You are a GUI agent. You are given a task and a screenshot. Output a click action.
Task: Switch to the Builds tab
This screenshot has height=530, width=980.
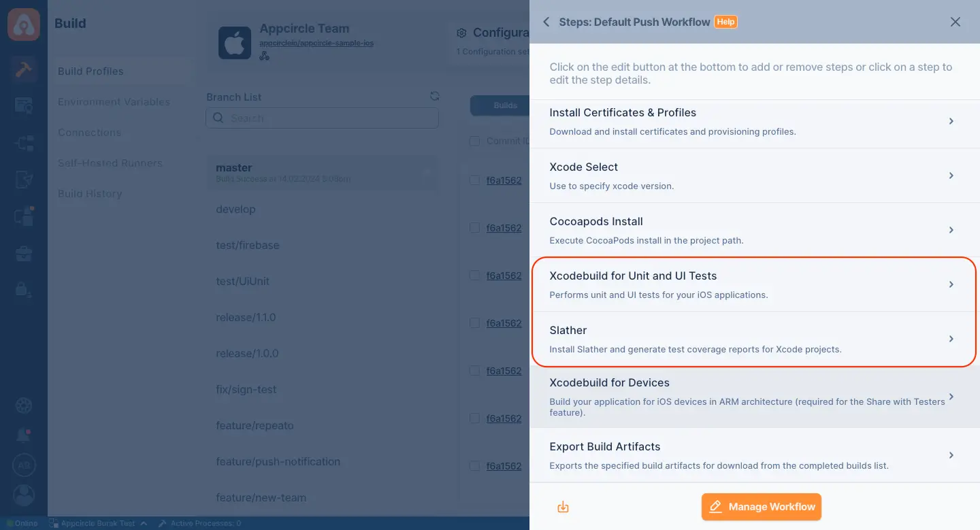(x=505, y=105)
